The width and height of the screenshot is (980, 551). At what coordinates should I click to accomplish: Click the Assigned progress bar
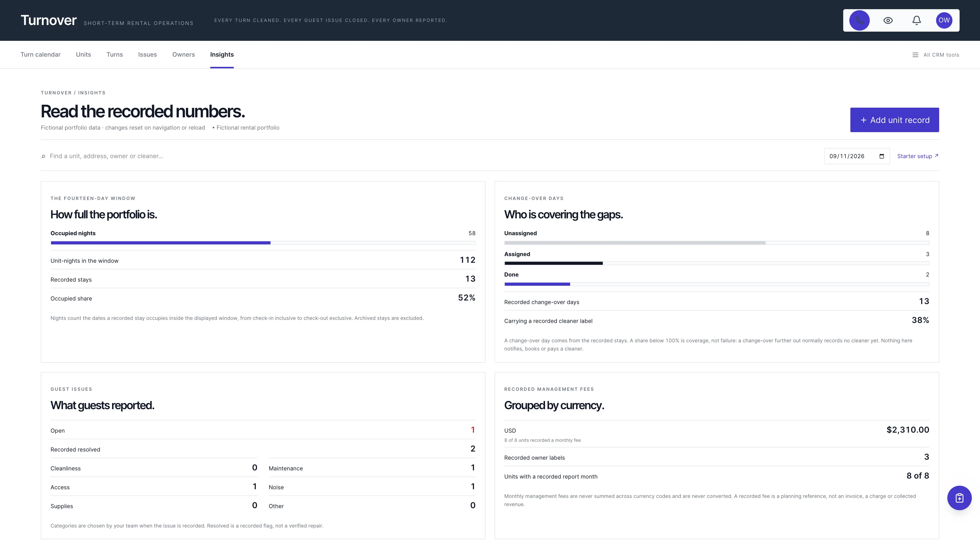tap(716, 263)
